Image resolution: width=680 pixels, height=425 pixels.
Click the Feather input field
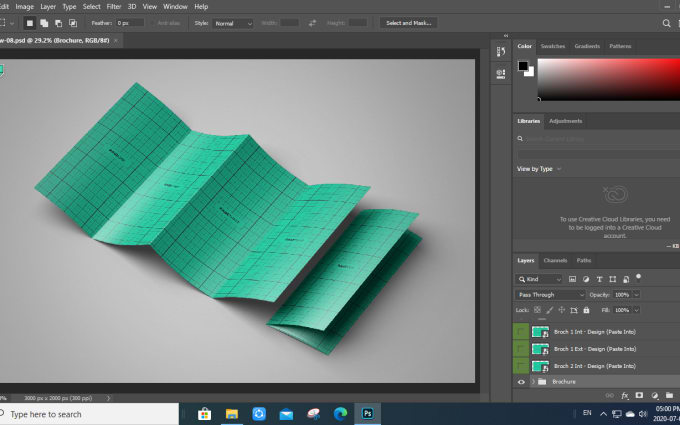(130, 23)
